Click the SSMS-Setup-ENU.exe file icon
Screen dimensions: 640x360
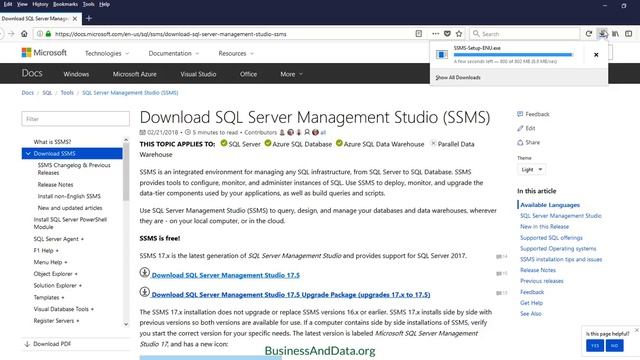click(x=442, y=54)
